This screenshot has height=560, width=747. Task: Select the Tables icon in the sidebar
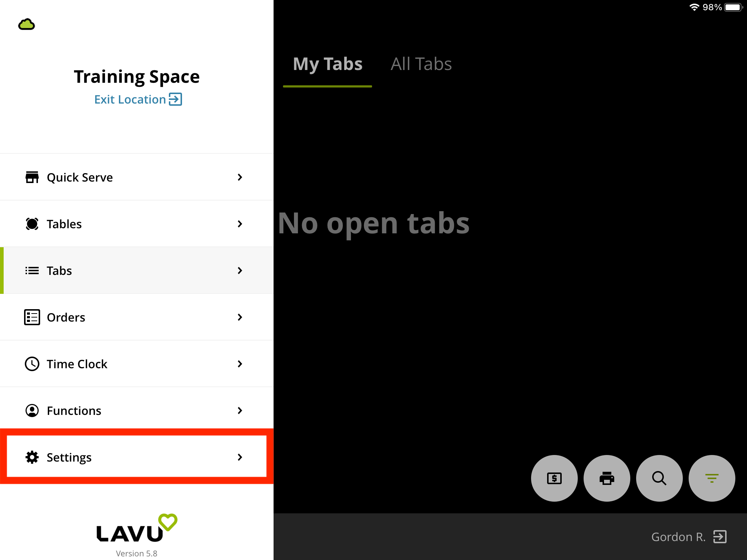(x=32, y=224)
